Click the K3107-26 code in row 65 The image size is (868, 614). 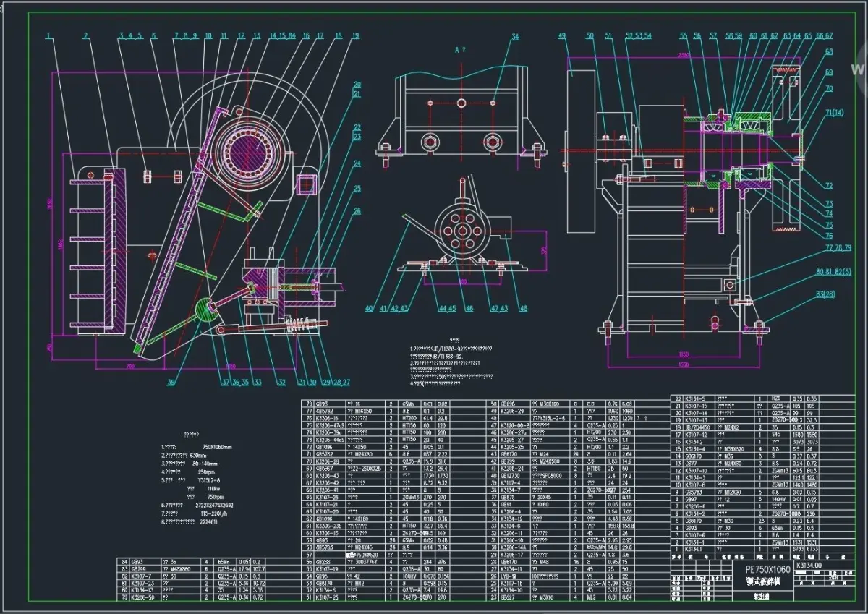(328, 498)
